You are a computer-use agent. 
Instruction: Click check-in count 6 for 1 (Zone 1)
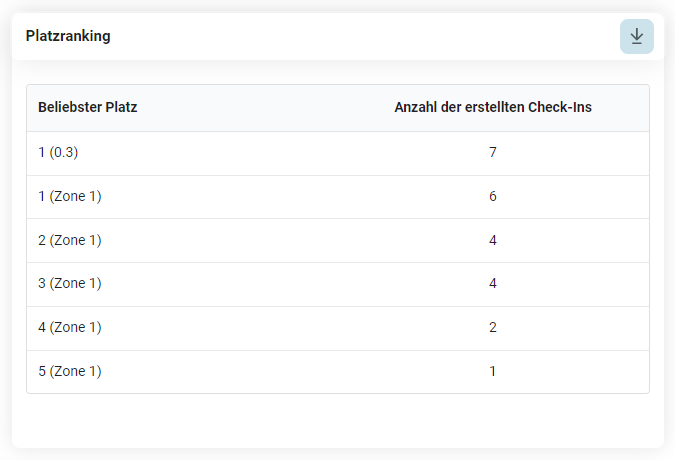point(493,197)
